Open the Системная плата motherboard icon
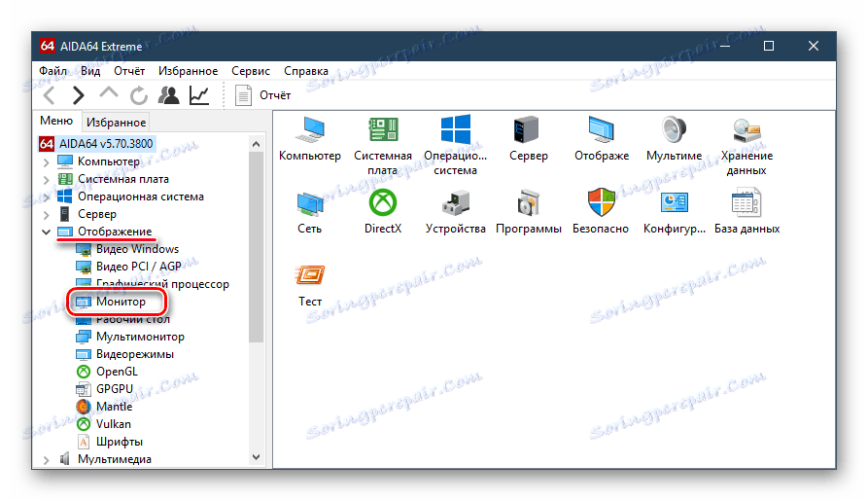 pos(383,145)
